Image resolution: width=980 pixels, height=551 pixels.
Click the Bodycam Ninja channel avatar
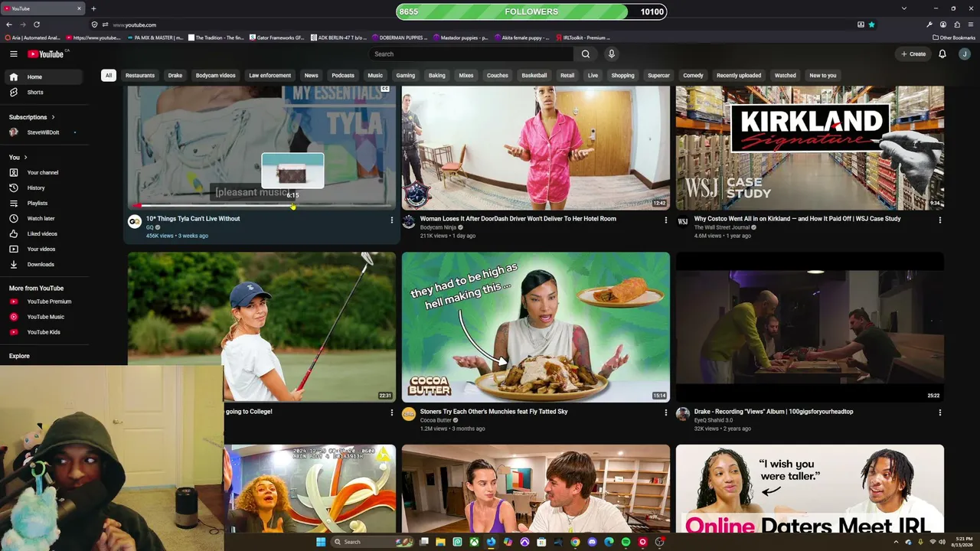(409, 222)
